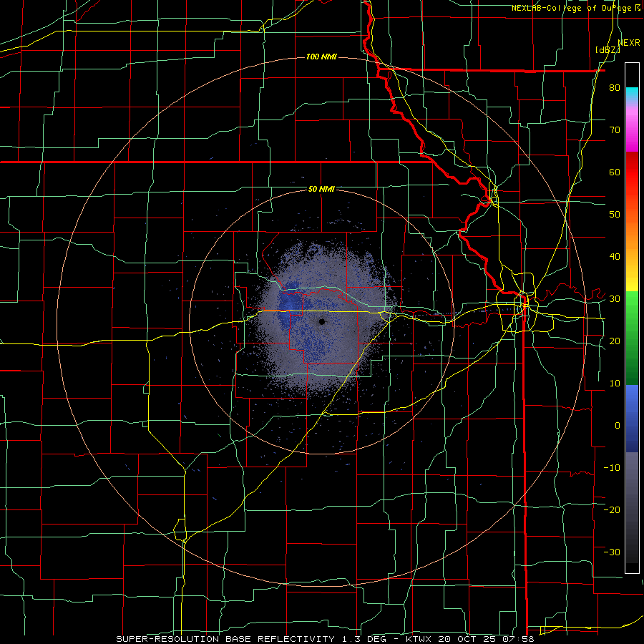Click the black radar site dot
This screenshot has width=644, height=644.
(x=322, y=321)
